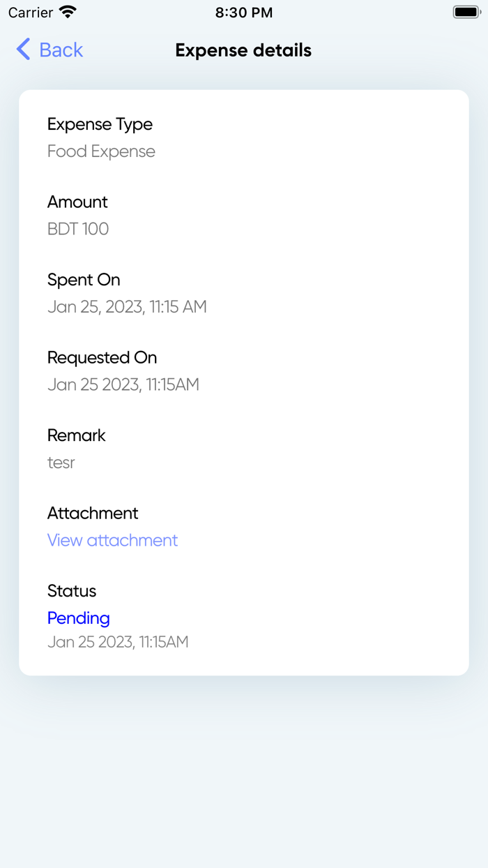Tap the Expense Type label
Viewport: 488px width, 868px height.
pyautogui.click(x=100, y=124)
